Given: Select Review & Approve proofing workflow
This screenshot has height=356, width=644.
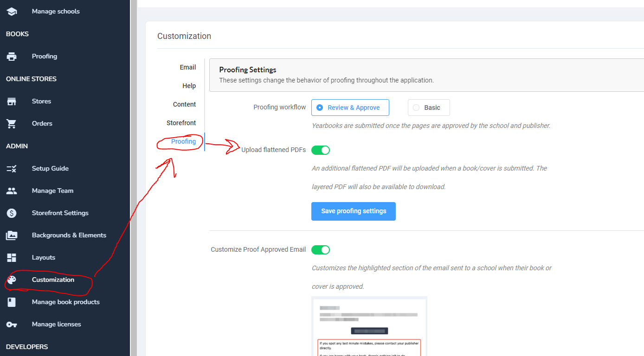Looking at the screenshot, I should click(x=350, y=108).
